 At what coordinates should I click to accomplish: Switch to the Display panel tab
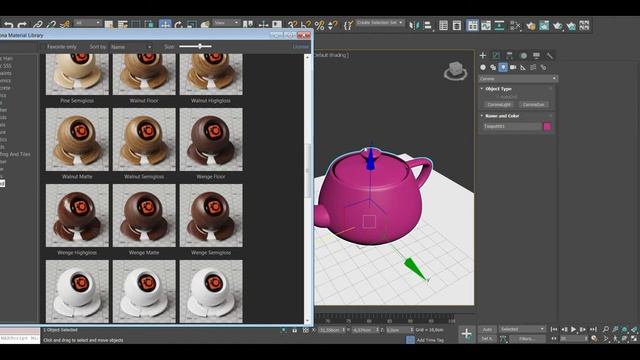[536, 55]
